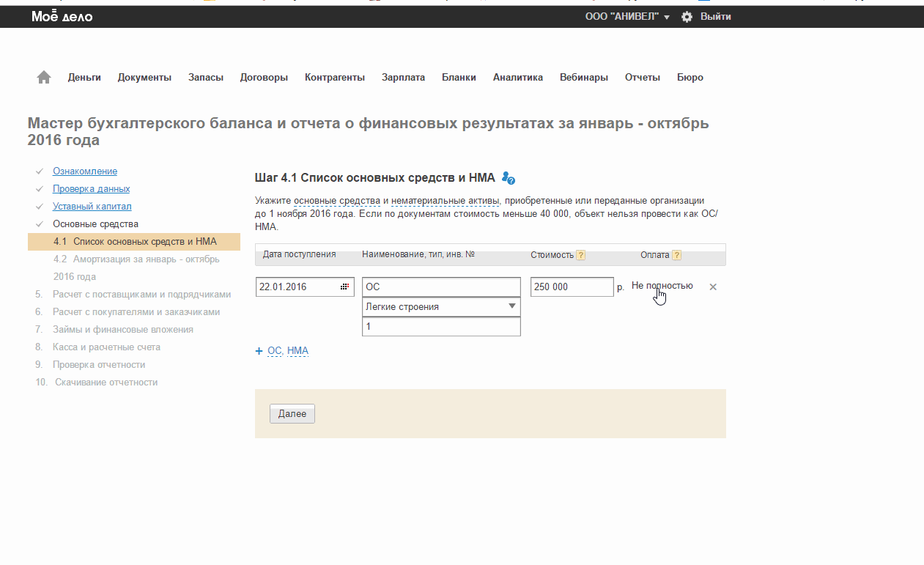Click the plus icon to add asset
924x565 pixels.
coord(259,351)
